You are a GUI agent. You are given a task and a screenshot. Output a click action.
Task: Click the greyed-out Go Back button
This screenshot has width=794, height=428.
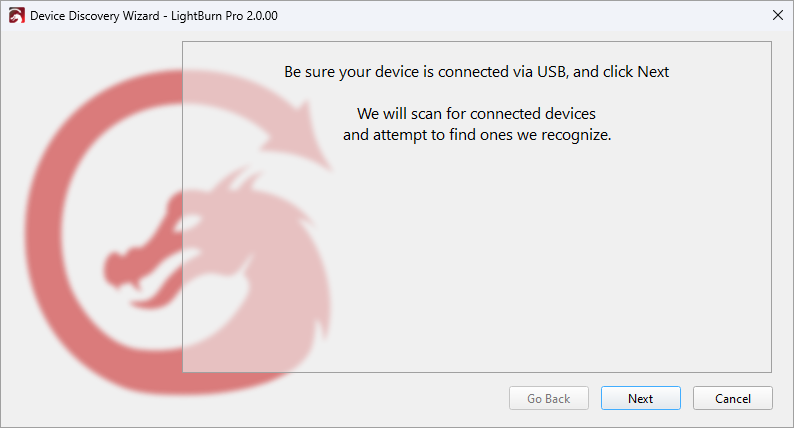pyautogui.click(x=548, y=398)
